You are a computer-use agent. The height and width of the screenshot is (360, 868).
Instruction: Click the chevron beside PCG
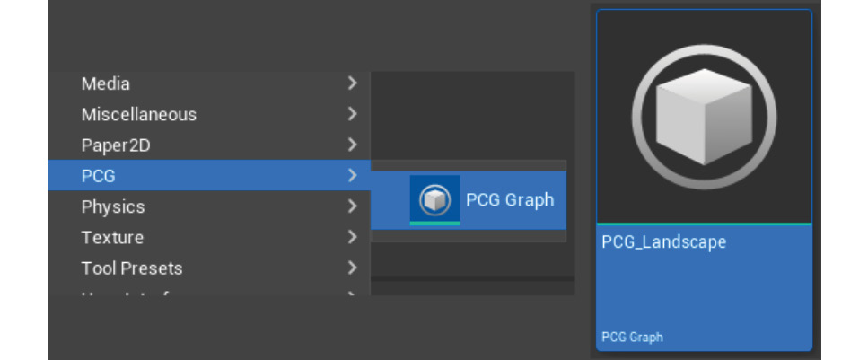[352, 176]
